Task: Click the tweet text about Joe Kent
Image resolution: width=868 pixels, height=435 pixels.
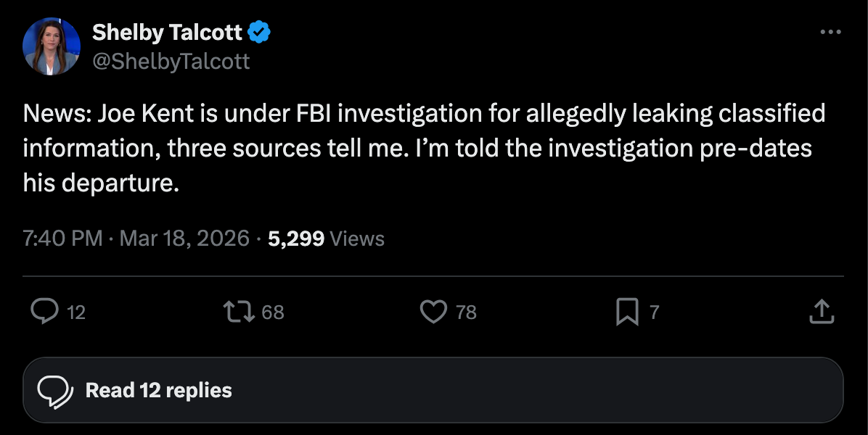Action: pos(424,149)
